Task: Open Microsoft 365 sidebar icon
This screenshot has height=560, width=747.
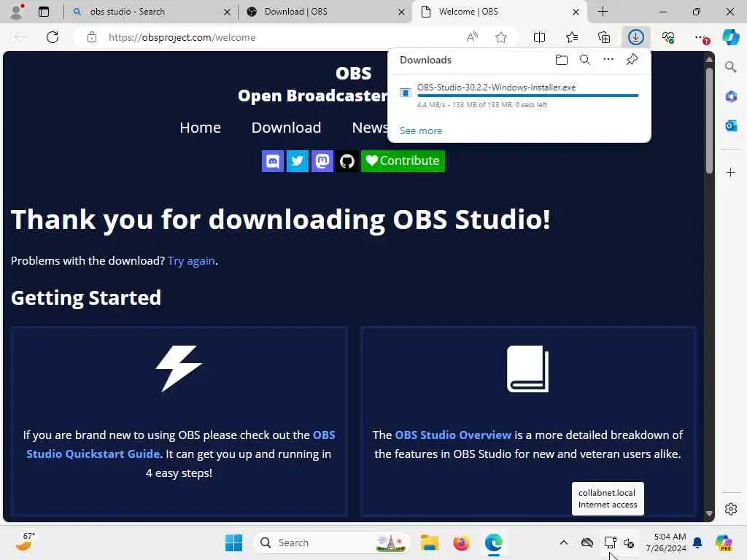Action: pyautogui.click(x=731, y=97)
